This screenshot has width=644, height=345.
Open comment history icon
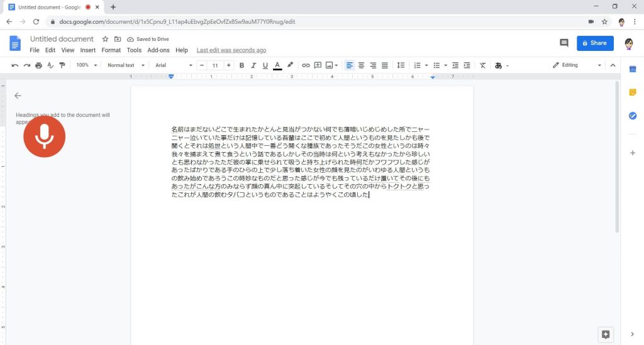[x=564, y=43]
